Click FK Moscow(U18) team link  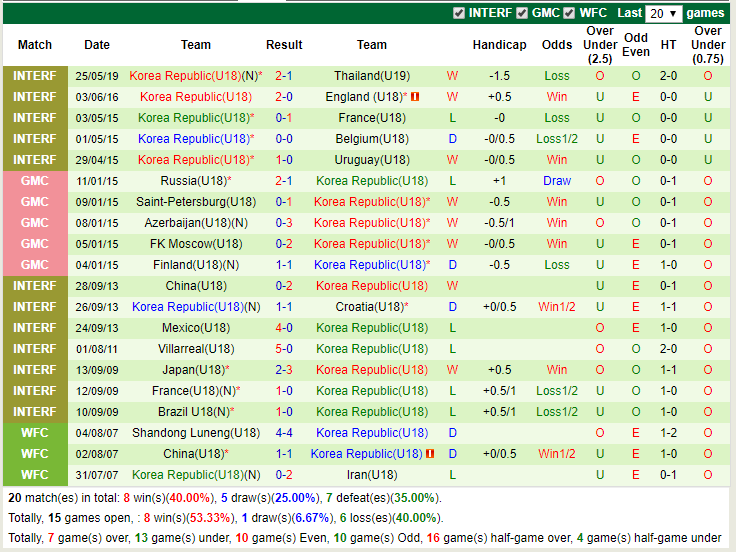(x=196, y=244)
